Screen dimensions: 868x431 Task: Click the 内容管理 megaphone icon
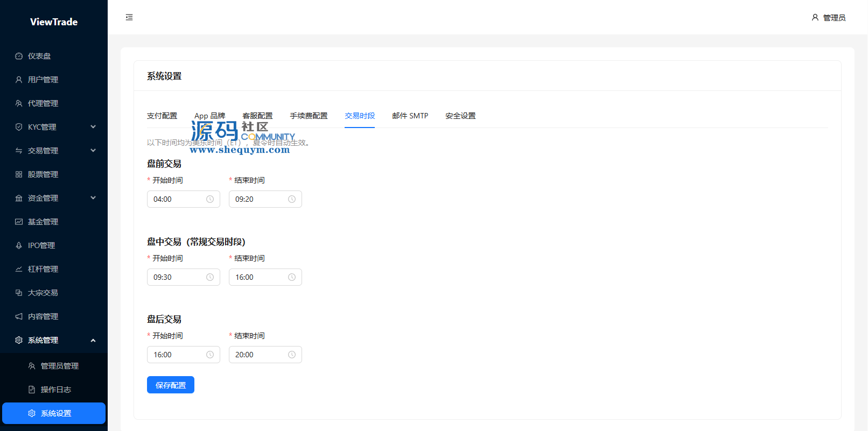click(x=19, y=316)
